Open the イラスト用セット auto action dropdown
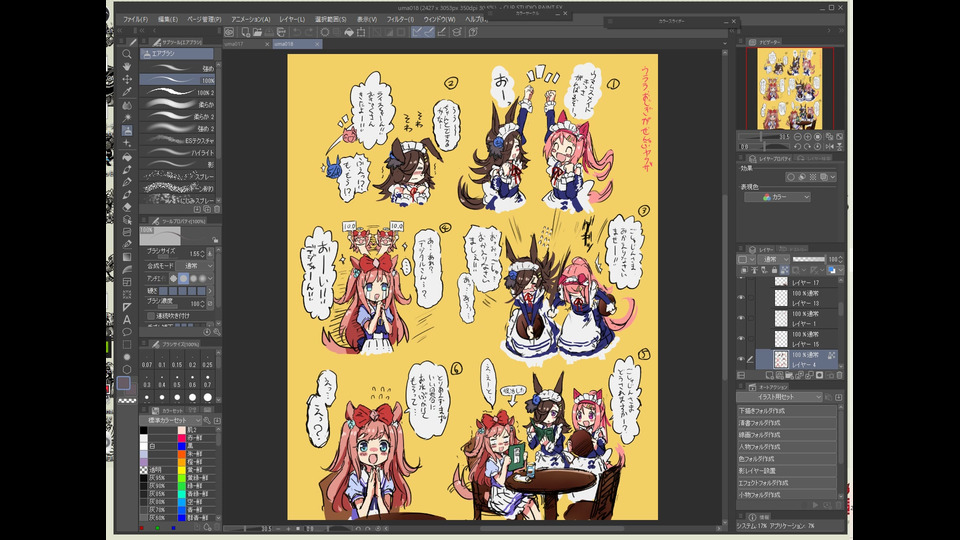960x540 pixels. coord(779,397)
